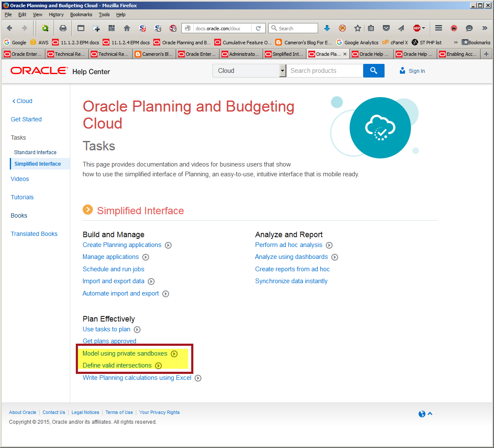Open the Google Analytics bookmark
This screenshot has height=448, width=494.
357,42
